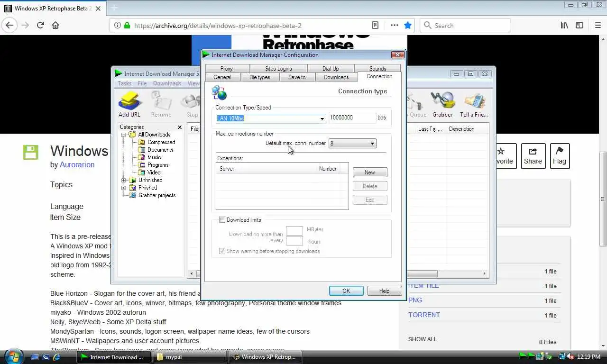
Task: Click the Description column header in IDM
Action: point(461,129)
